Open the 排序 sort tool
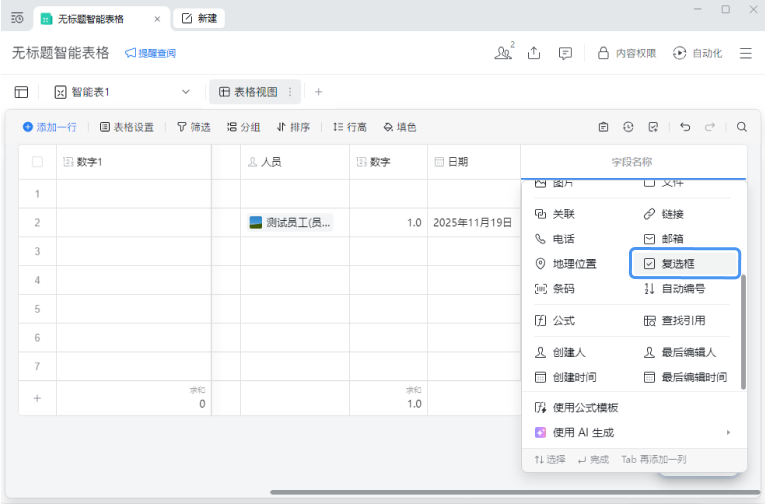765x504 pixels. click(x=293, y=127)
